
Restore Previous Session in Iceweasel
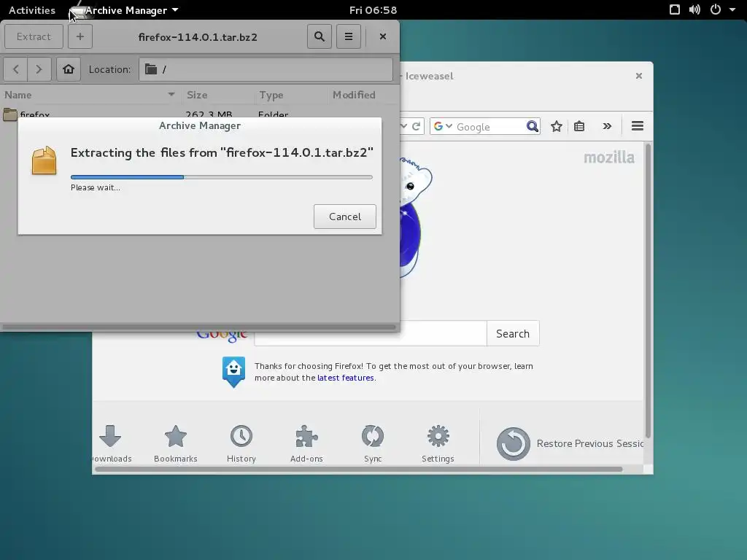[x=570, y=444]
